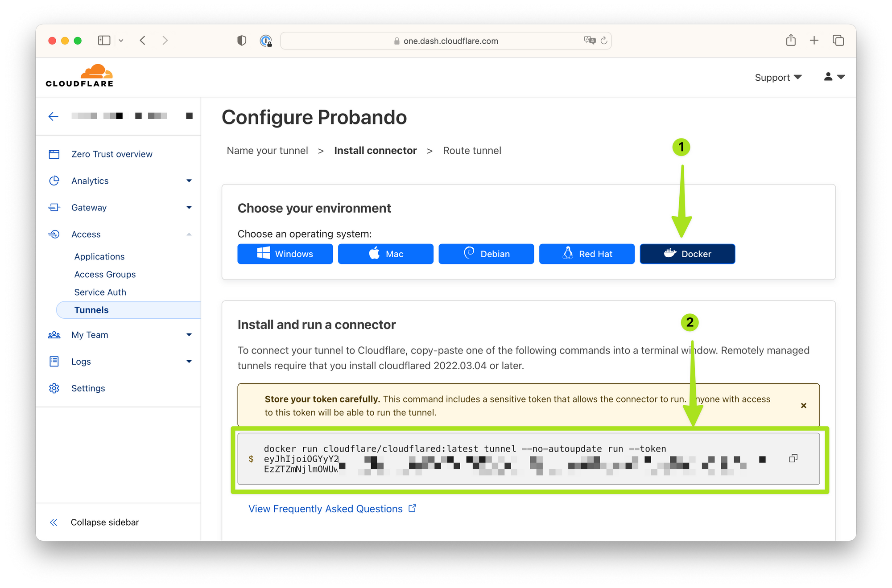Choose the Docker environment
The image size is (892, 588).
tap(687, 254)
